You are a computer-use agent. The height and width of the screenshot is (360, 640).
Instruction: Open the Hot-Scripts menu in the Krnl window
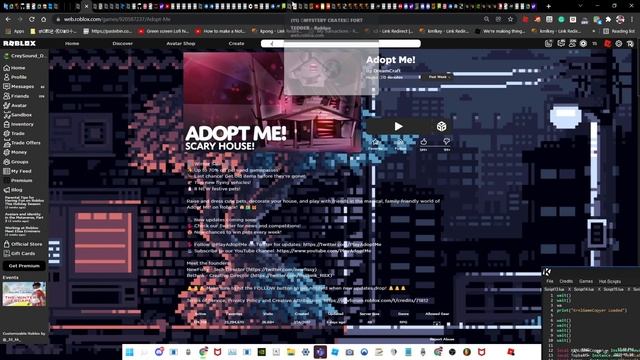[x=610, y=281]
